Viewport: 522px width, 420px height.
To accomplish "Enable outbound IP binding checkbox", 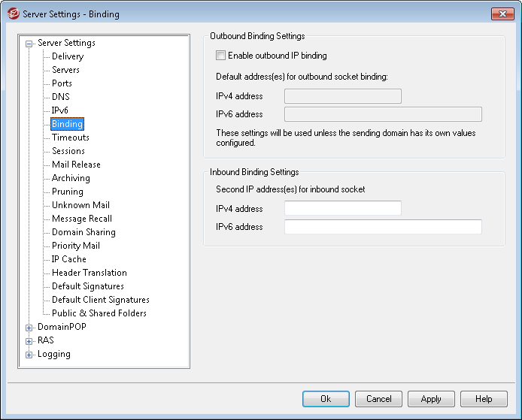I will click(220, 56).
